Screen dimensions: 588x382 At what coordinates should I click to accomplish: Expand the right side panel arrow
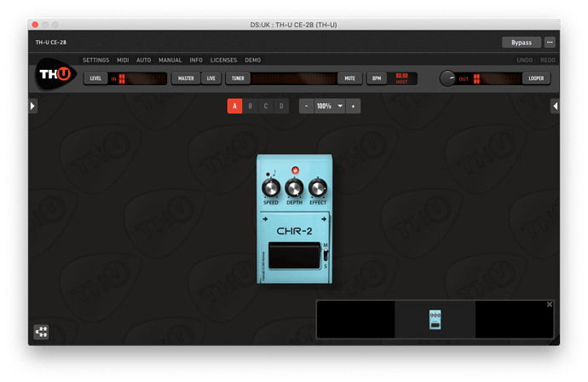(x=555, y=107)
